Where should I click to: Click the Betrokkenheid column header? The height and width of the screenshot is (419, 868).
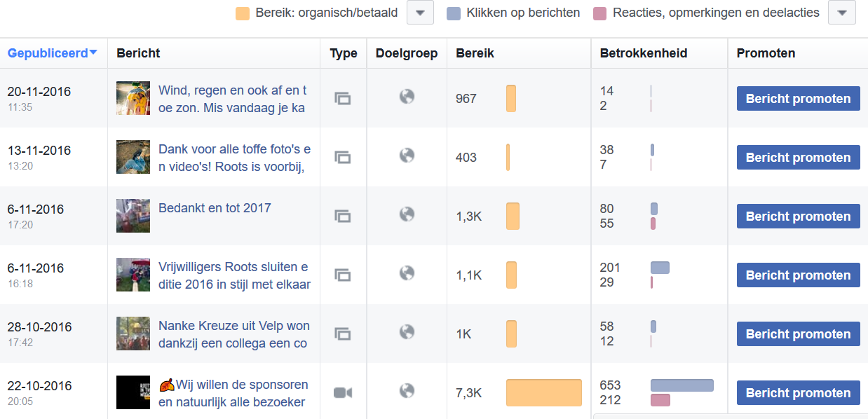[644, 53]
